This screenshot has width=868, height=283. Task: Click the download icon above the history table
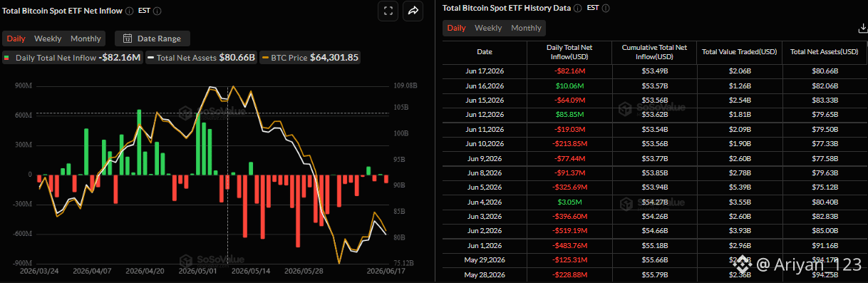(x=863, y=29)
